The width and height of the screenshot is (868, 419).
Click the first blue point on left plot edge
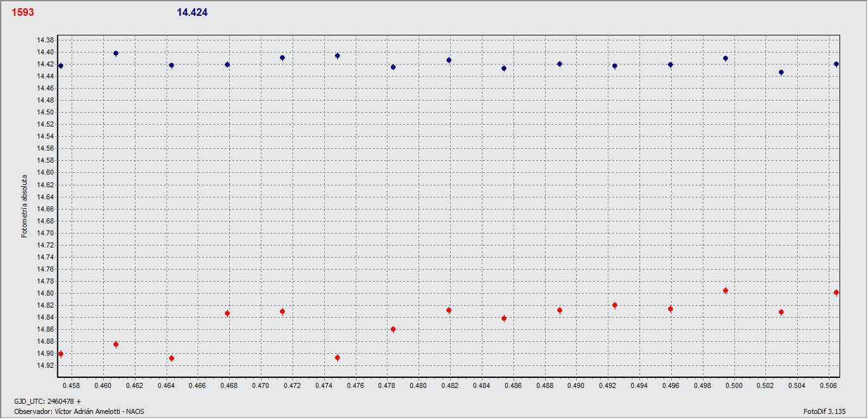pyautogui.click(x=61, y=66)
